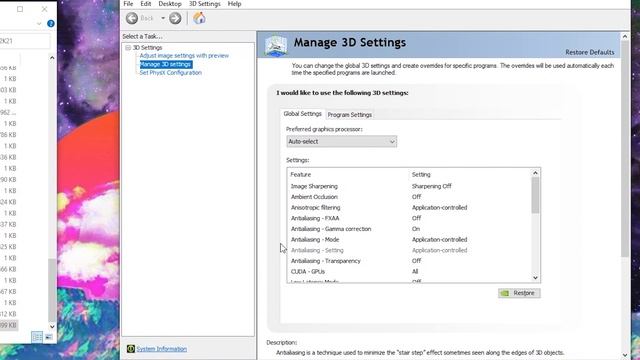Click the main panel scroll up arrow
Viewport: 640px width, 360px height.
click(x=625, y=36)
